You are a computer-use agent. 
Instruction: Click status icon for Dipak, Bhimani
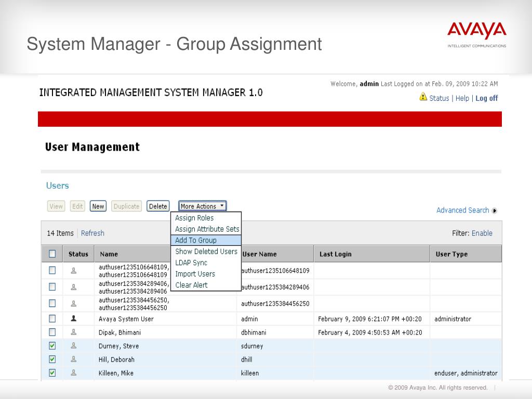coord(73,332)
